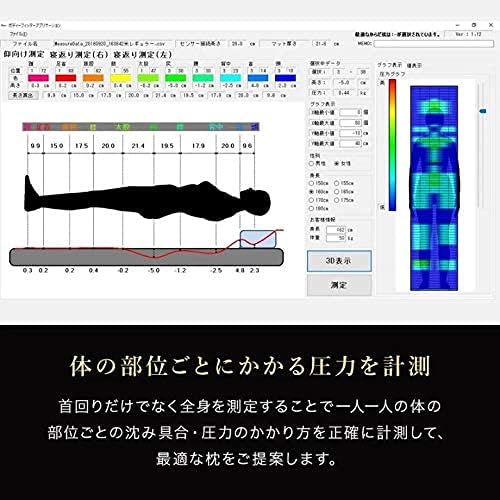Click the pink color swatch

pos(38,78)
